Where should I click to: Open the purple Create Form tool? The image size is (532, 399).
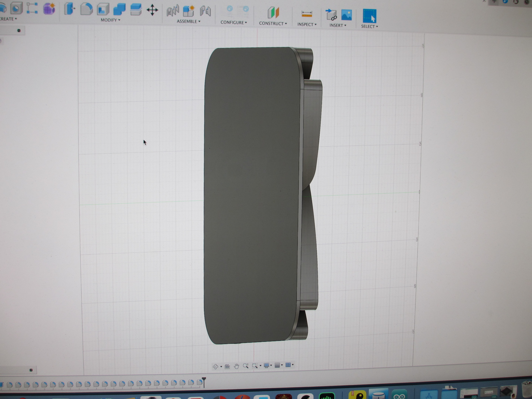click(49, 9)
